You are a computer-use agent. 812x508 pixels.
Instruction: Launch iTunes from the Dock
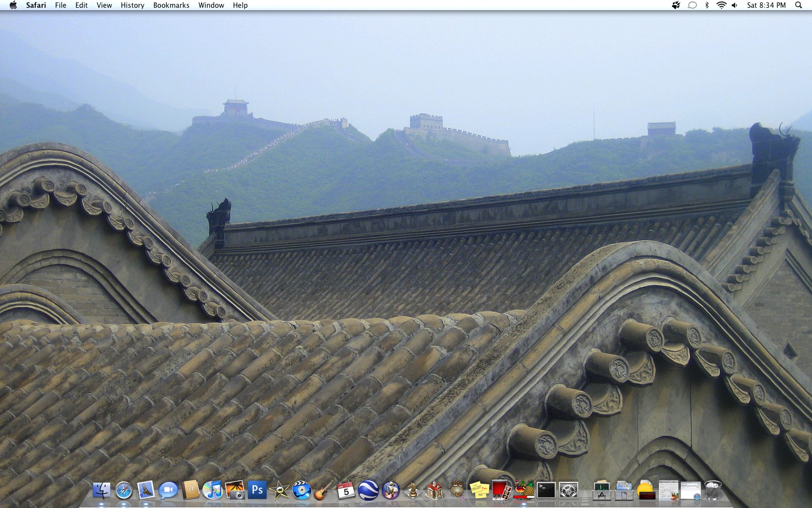click(213, 490)
